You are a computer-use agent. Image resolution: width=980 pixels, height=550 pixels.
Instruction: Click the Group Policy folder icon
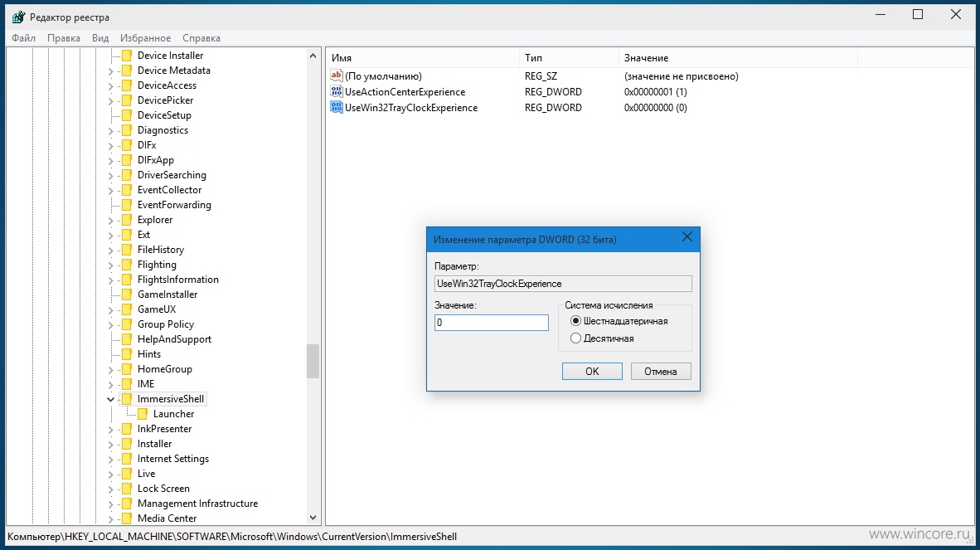[127, 324]
